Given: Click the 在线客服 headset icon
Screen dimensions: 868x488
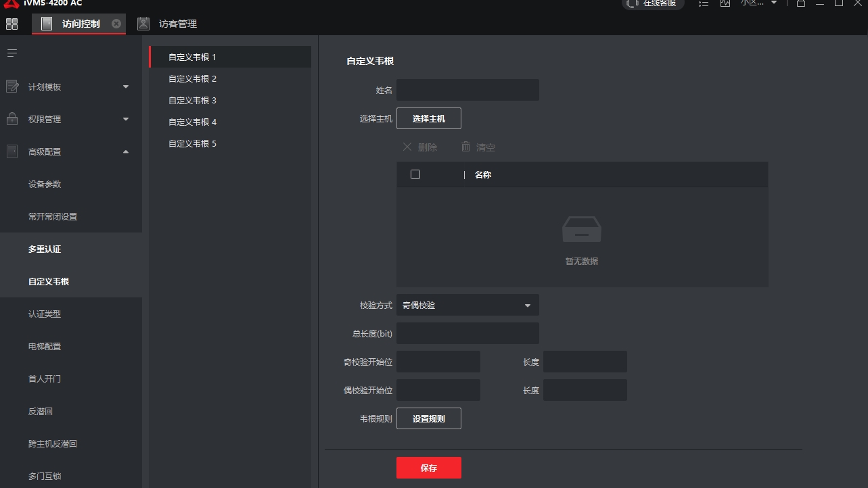Looking at the screenshot, I should click(633, 3).
